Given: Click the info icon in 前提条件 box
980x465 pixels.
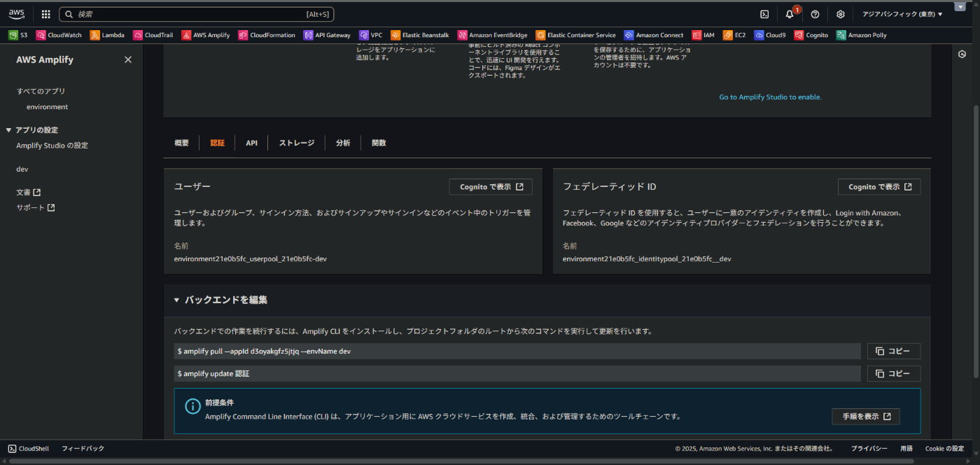Looking at the screenshot, I should (x=192, y=406).
